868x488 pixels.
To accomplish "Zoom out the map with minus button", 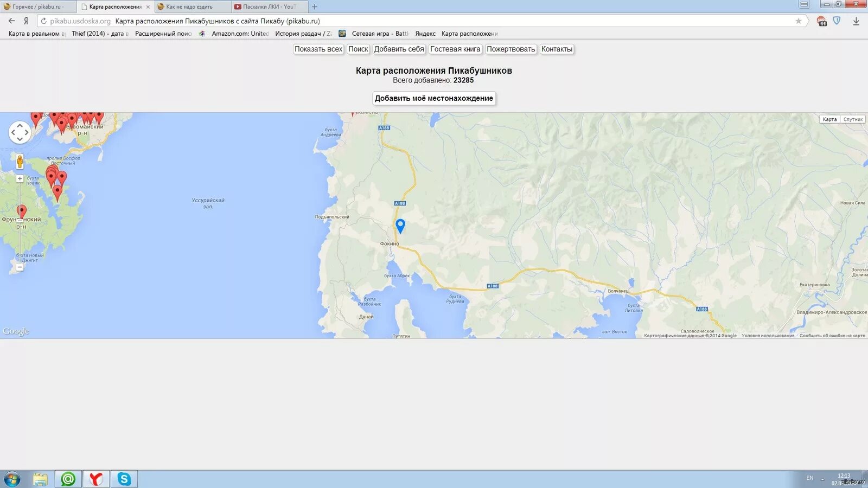I will (20, 267).
